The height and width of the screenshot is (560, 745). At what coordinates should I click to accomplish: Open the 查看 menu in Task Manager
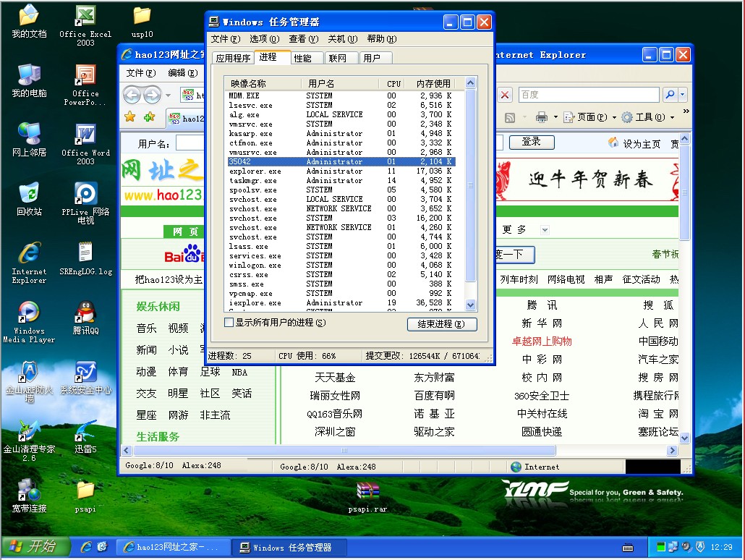[303, 39]
